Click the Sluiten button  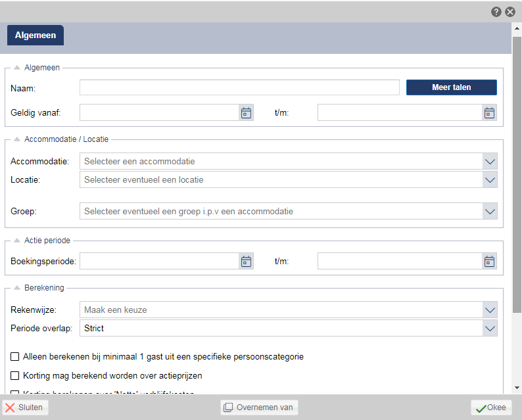25,408
